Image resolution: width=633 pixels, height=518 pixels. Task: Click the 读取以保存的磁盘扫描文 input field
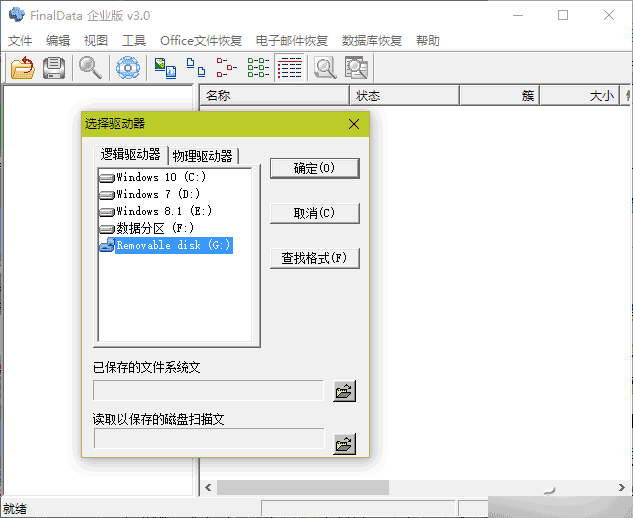pyautogui.click(x=209, y=438)
